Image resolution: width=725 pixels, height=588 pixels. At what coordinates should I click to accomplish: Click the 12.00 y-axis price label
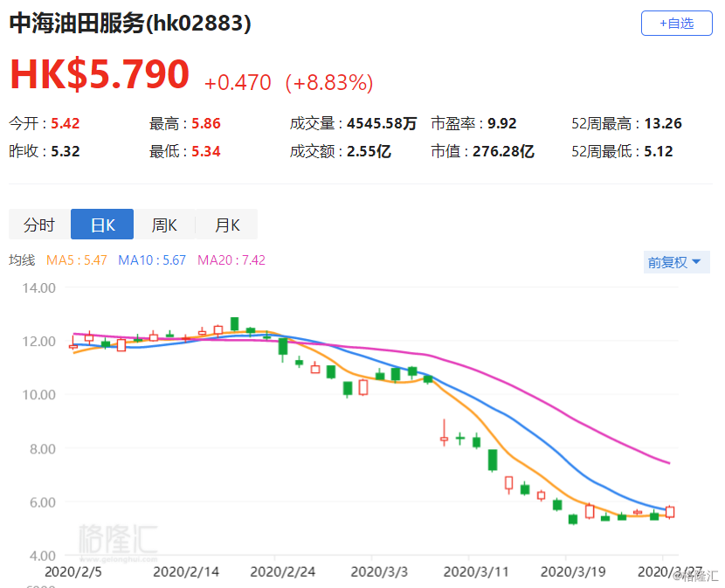point(38,342)
